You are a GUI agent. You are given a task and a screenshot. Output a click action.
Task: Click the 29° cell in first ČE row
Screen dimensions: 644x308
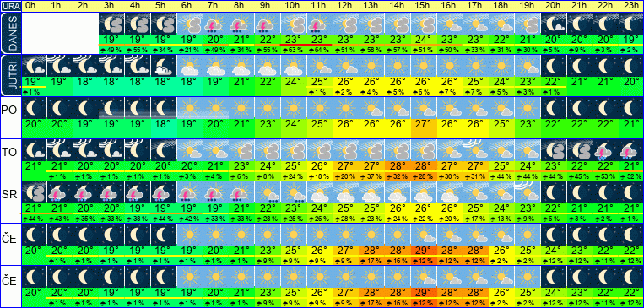coord(423,250)
